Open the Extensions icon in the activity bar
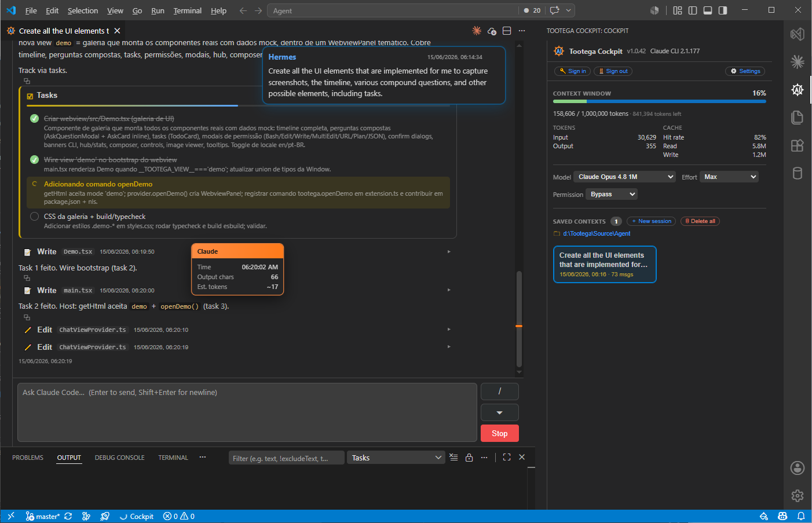 [x=798, y=145]
